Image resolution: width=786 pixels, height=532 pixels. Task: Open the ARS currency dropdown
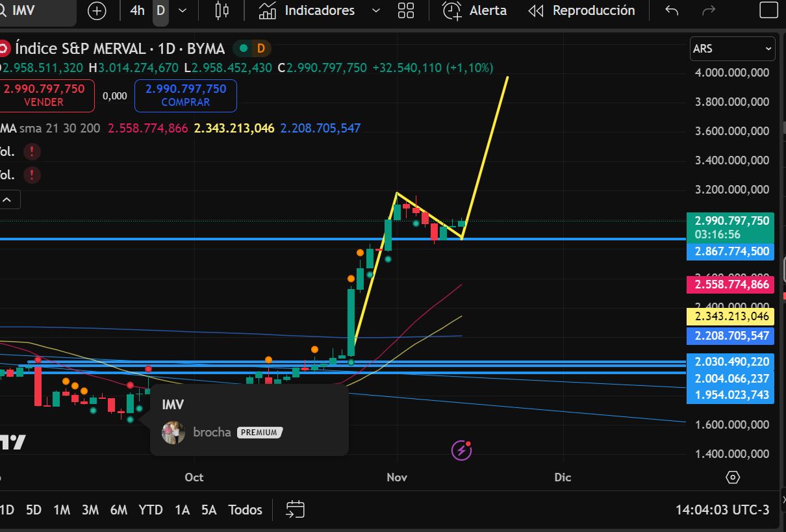click(732, 49)
